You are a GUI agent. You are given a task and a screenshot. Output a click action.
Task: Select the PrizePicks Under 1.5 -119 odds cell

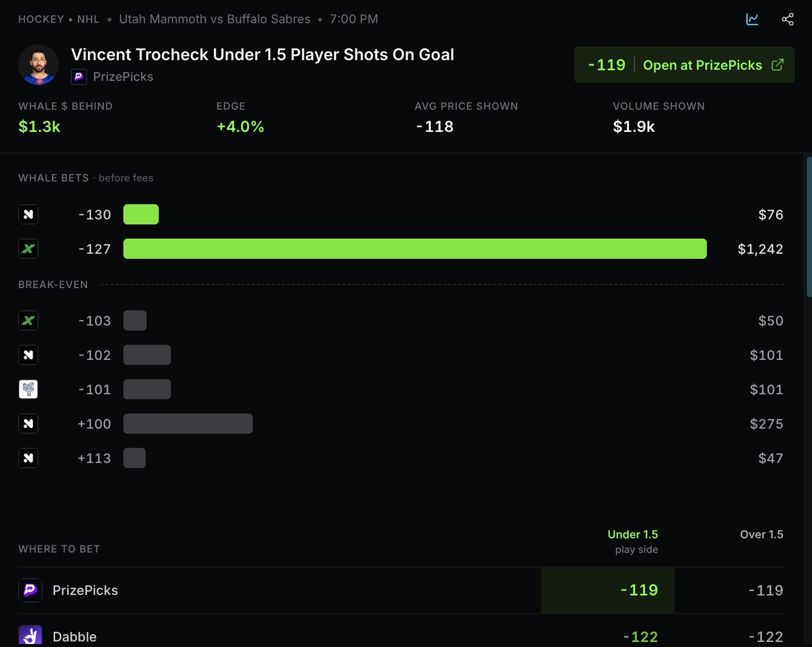[607, 590]
